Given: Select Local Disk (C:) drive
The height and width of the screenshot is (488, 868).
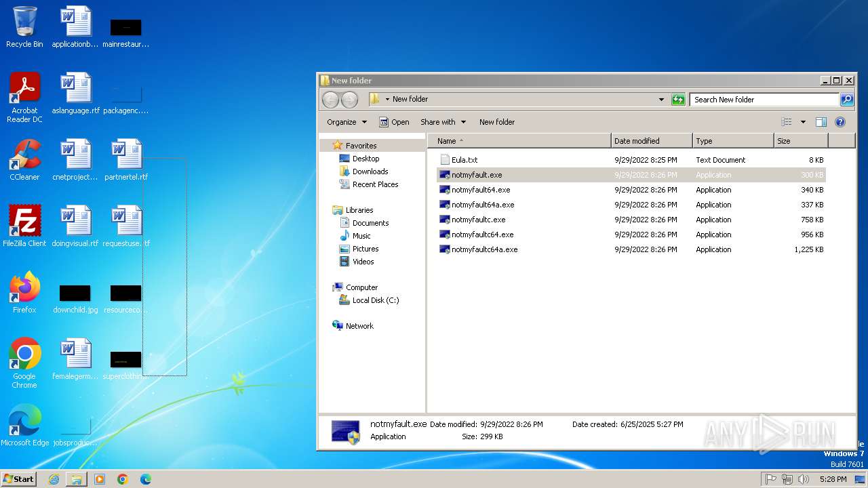Looking at the screenshot, I should coord(375,300).
